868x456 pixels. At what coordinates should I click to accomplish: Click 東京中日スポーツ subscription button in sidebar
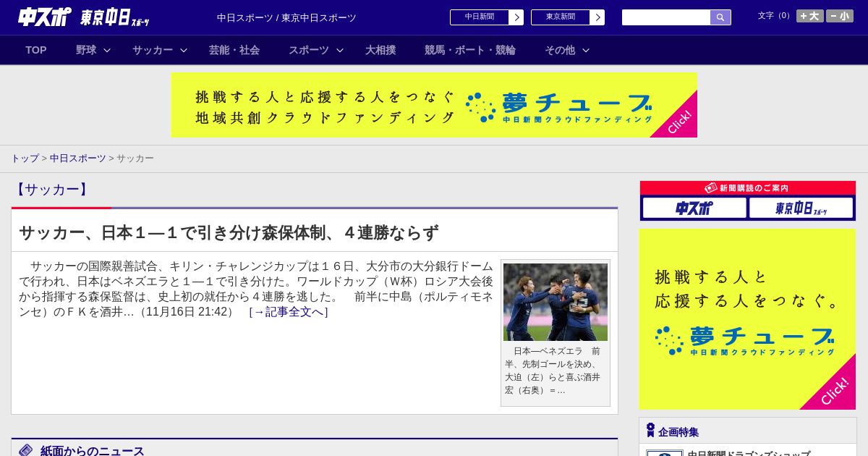tap(801, 208)
